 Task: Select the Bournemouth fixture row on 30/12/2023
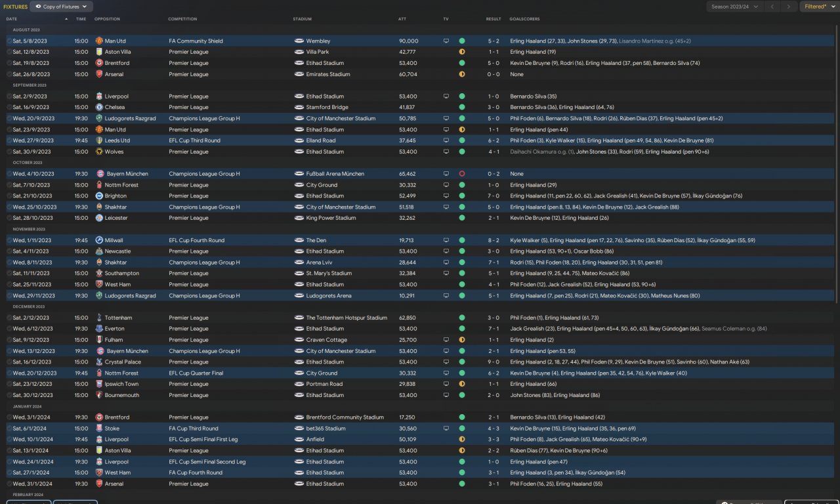(x=420, y=395)
